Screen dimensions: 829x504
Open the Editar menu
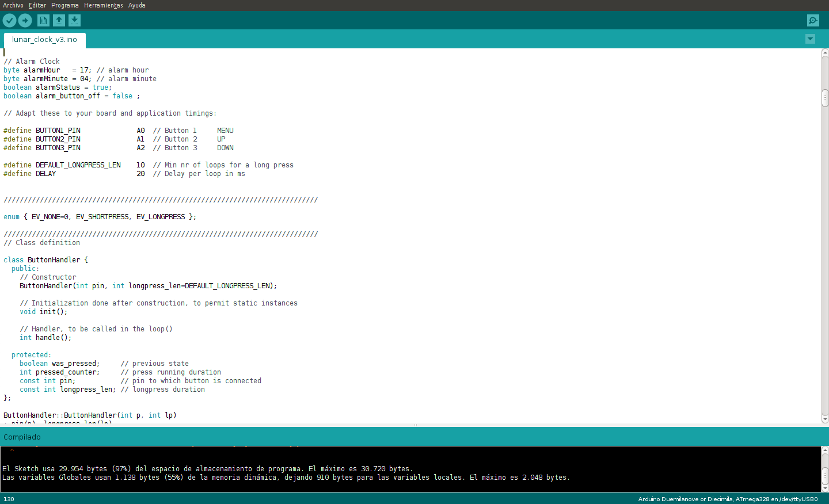[x=37, y=5]
